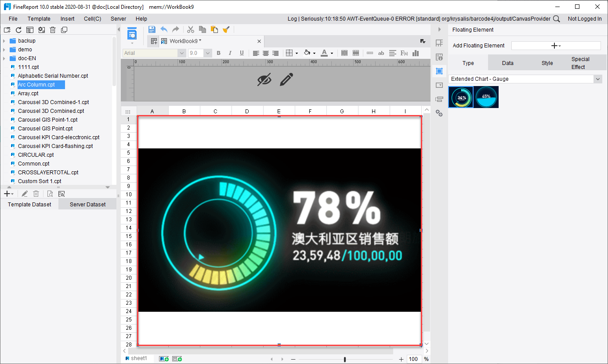The height and width of the screenshot is (364, 608).
Task: Refresh the template file list
Action: click(18, 30)
